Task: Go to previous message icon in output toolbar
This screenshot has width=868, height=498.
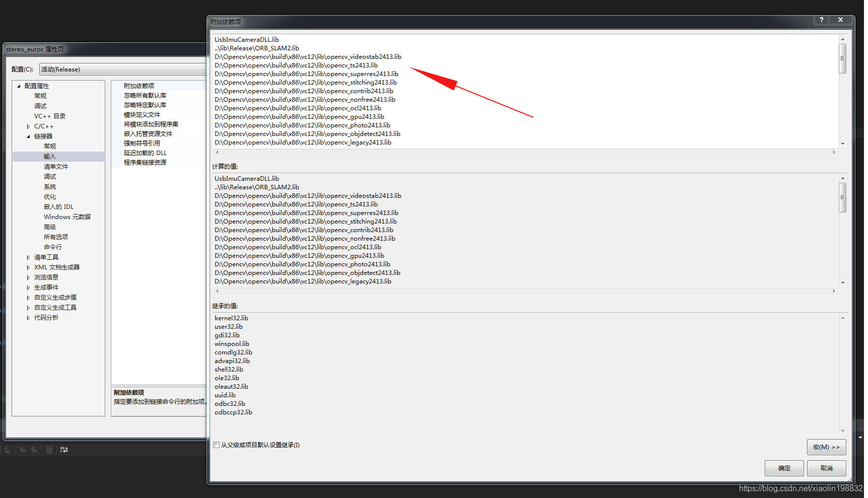Action: [x=23, y=450]
